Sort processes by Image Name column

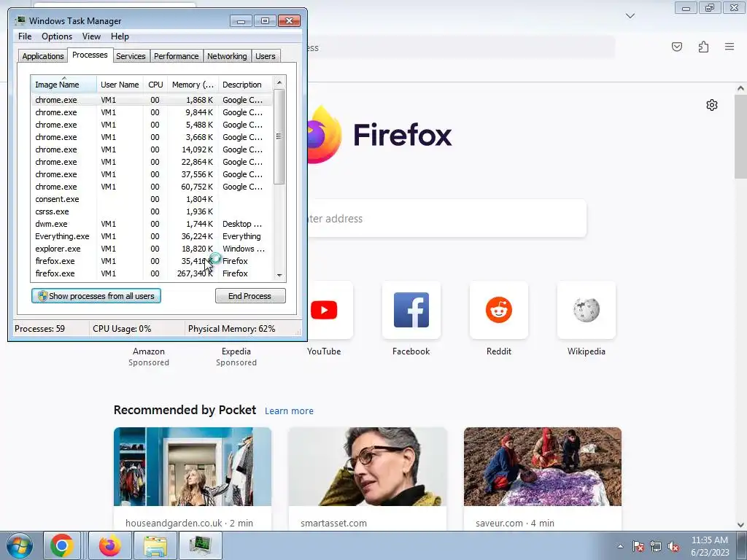(x=64, y=85)
